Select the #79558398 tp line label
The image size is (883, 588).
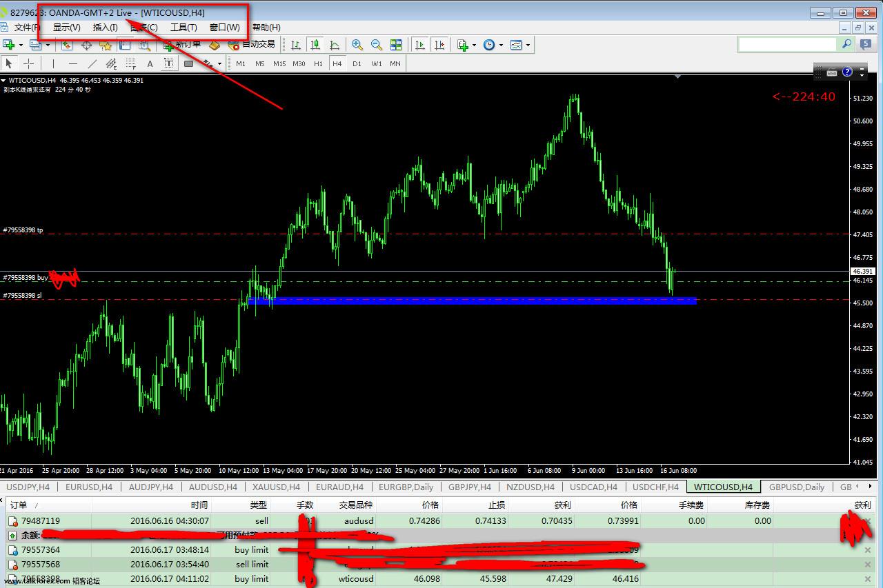click(23, 230)
